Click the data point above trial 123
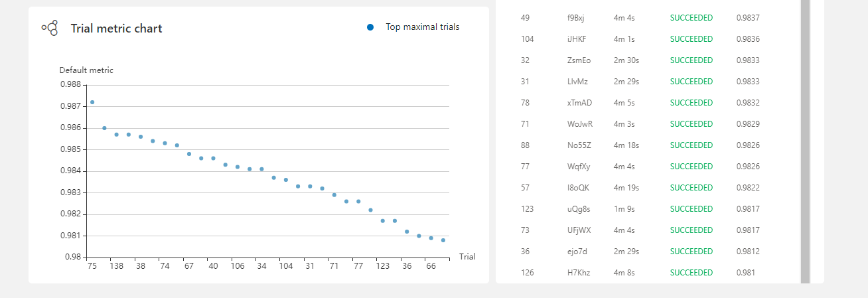 [x=383, y=221]
